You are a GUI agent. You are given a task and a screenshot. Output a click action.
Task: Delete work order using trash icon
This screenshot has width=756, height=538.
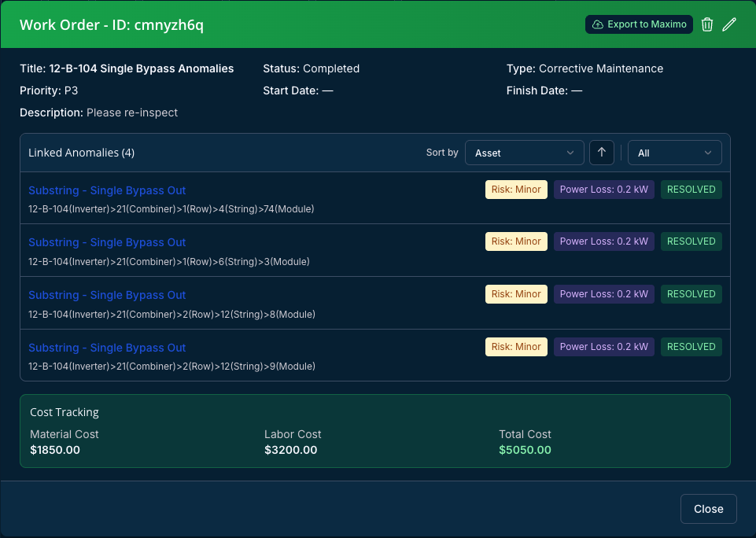706,24
